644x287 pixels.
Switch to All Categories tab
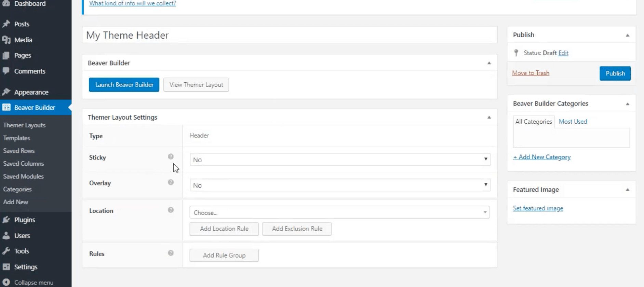coord(534,122)
